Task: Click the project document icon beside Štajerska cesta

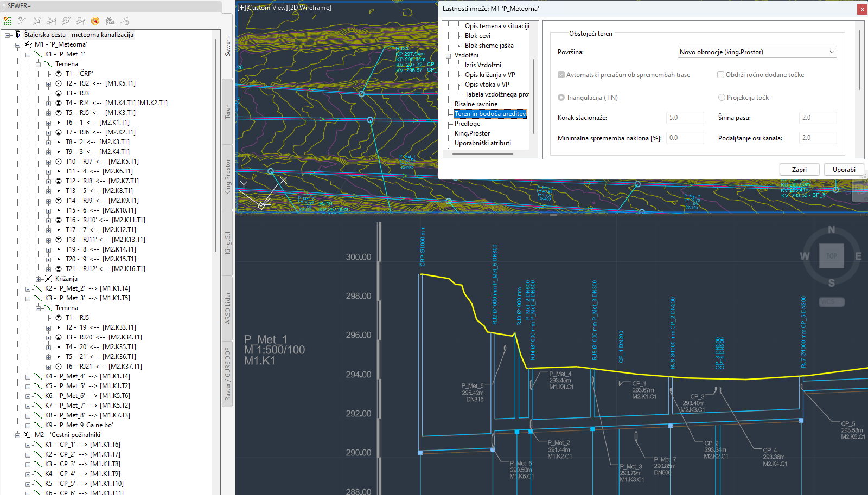Action: (x=18, y=35)
